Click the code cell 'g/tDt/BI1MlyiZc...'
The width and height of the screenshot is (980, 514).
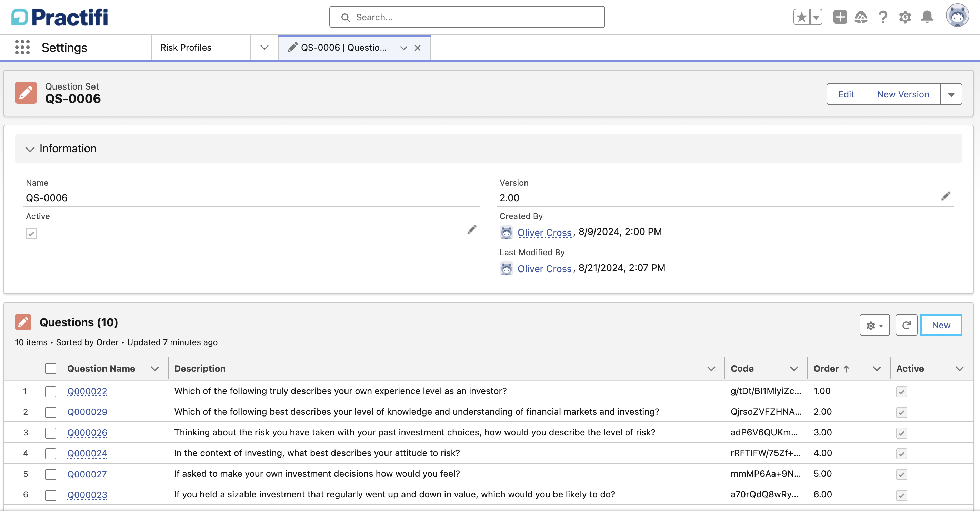pos(766,391)
